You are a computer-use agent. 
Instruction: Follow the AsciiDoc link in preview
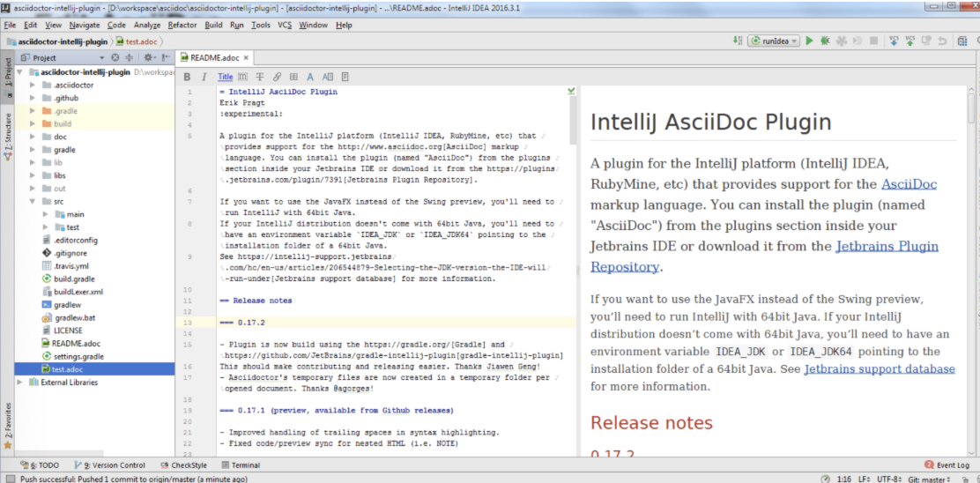tap(909, 184)
